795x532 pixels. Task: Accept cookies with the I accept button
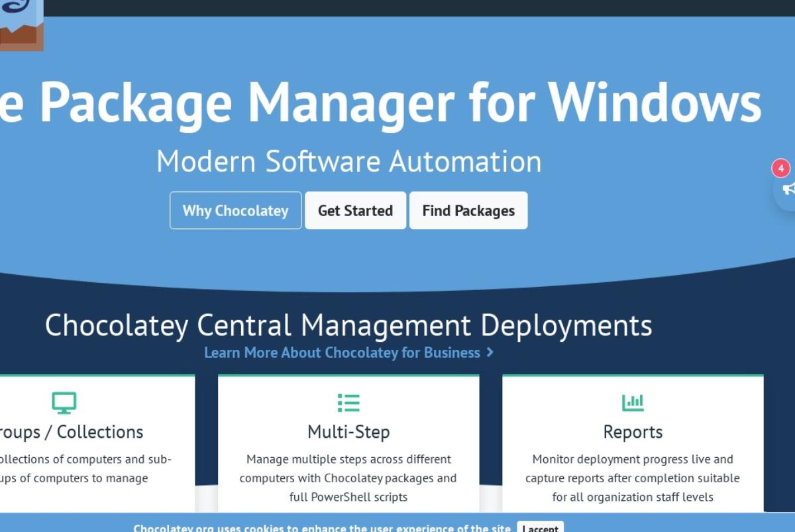540,527
